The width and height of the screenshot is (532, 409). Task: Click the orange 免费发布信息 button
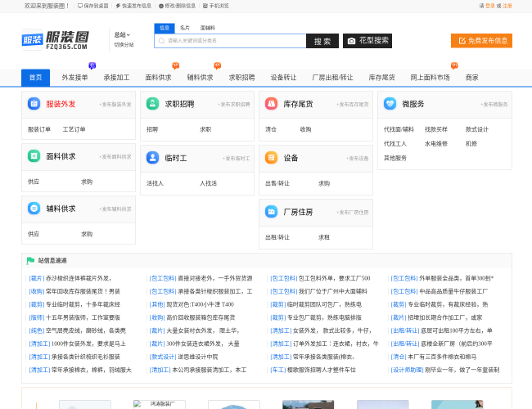(481, 41)
